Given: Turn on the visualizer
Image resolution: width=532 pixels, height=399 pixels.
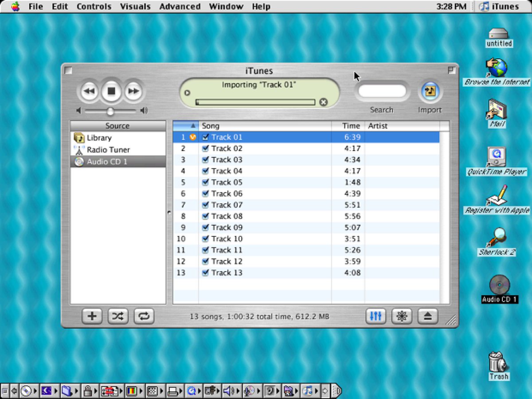Looking at the screenshot, I should (x=401, y=316).
